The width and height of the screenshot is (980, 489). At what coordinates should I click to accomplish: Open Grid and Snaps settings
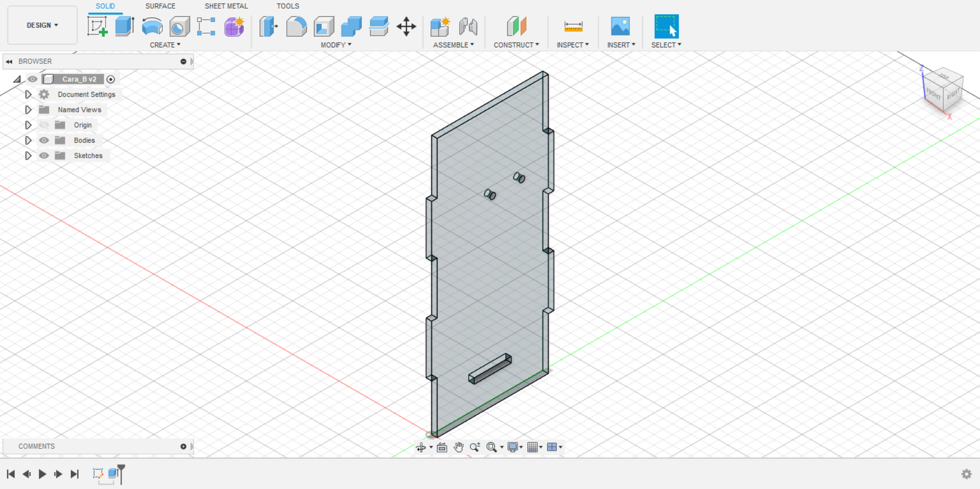pos(532,447)
